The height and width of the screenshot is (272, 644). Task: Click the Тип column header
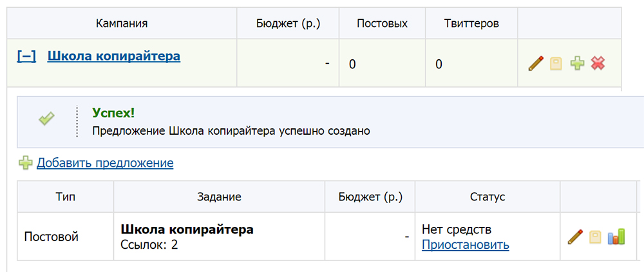point(65,197)
